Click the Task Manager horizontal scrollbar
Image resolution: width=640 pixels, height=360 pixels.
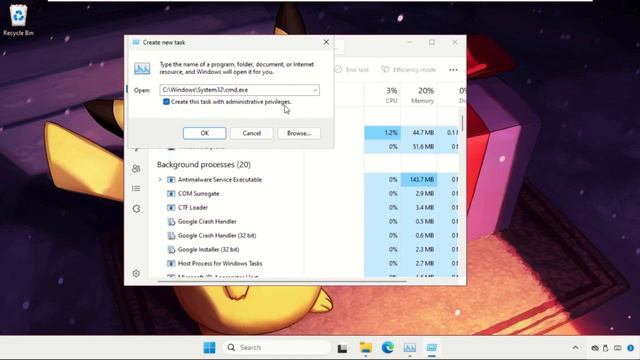[x=282, y=281]
